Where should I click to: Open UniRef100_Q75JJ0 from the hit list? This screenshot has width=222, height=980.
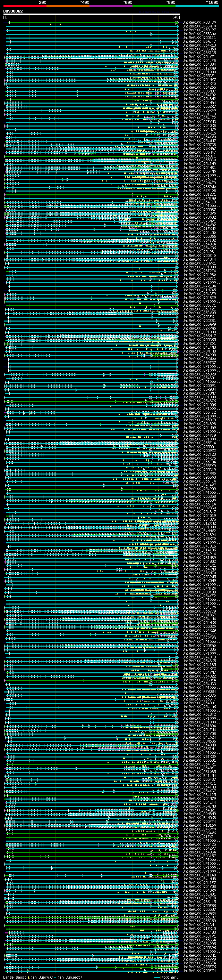[199, 179]
